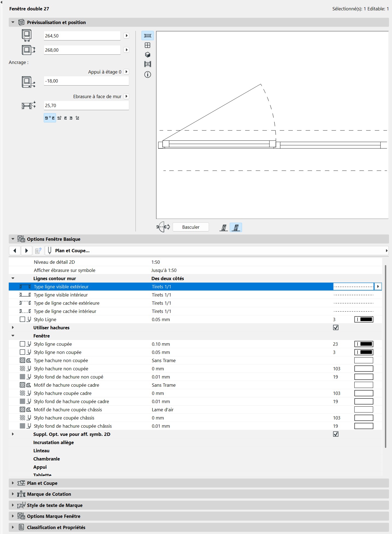This screenshot has width=392, height=534.
Task: Click the Options Fenêtre Basique panel icon
Action: [x=21, y=239]
